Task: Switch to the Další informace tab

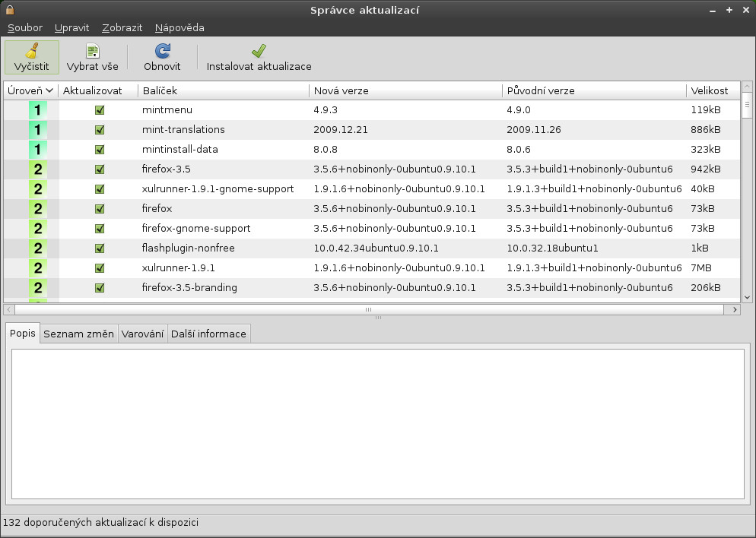Action: (208, 334)
